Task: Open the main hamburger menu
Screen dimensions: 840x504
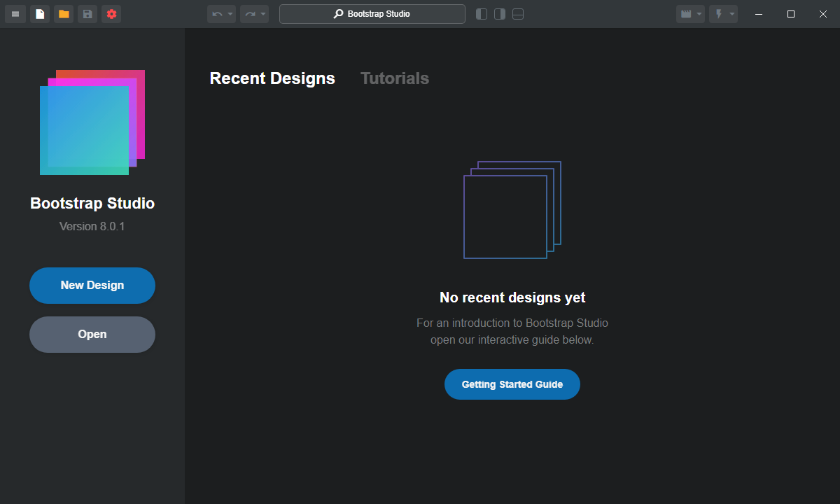Action: point(15,13)
